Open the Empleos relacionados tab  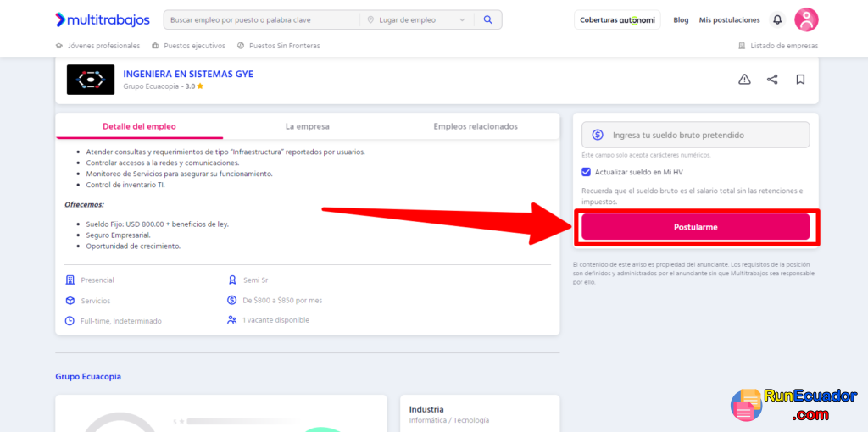point(476,126)
